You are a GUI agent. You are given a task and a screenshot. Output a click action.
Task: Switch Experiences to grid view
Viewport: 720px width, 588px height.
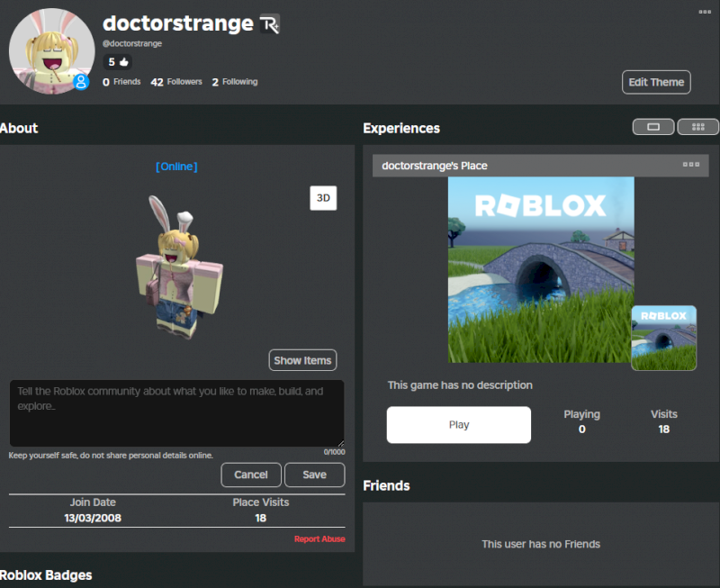(698, 127)
